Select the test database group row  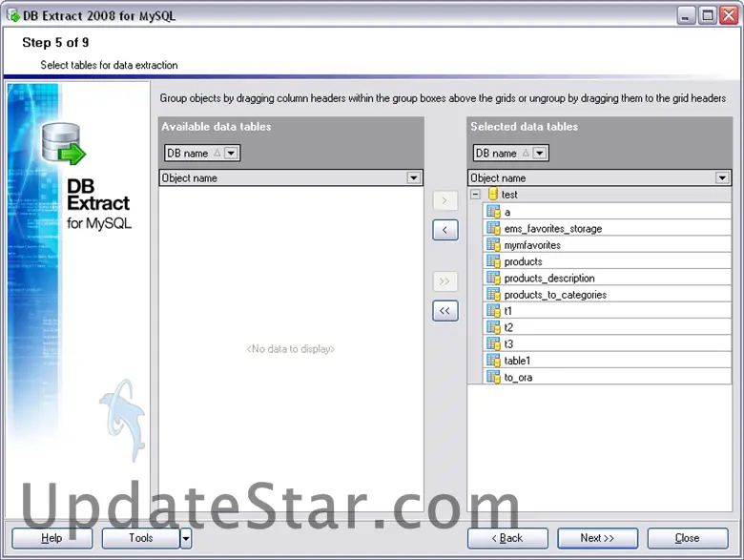599,194
